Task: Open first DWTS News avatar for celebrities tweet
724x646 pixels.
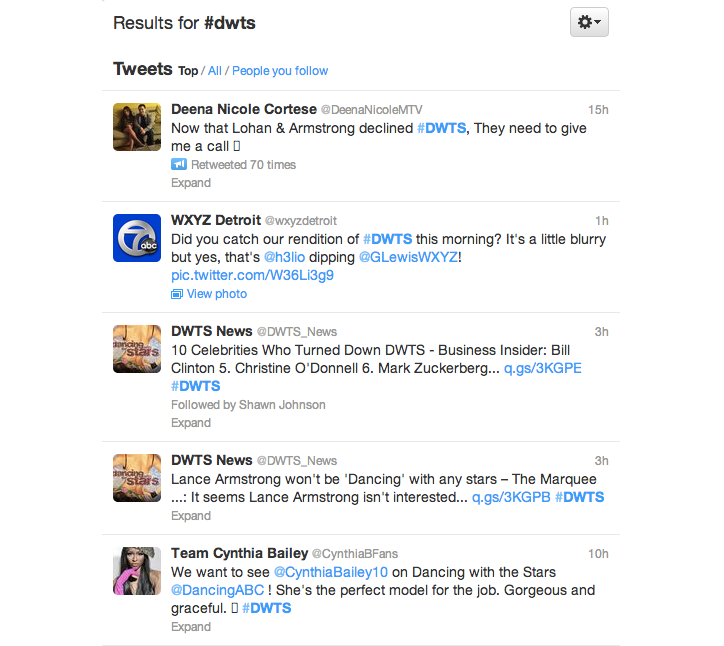Action: (137, 349)
